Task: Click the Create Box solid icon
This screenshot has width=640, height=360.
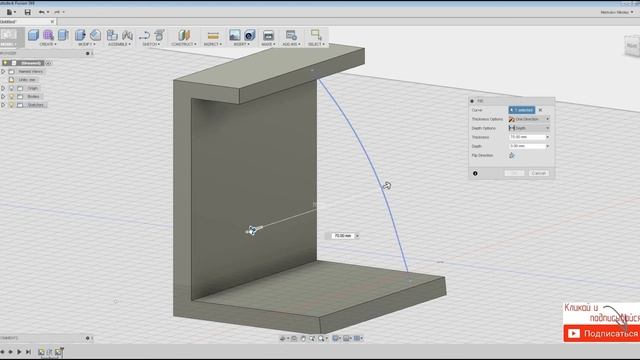Action: point(33,35)
